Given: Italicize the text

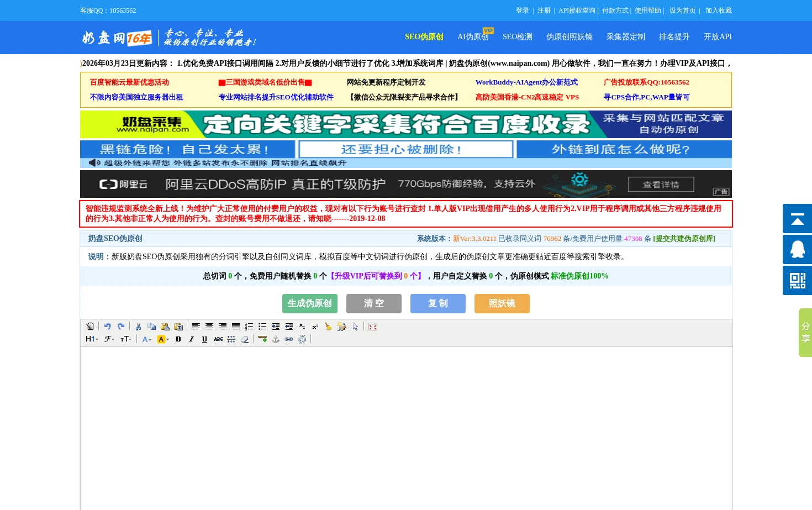Looking at the screenshot, I should (191, 339).
